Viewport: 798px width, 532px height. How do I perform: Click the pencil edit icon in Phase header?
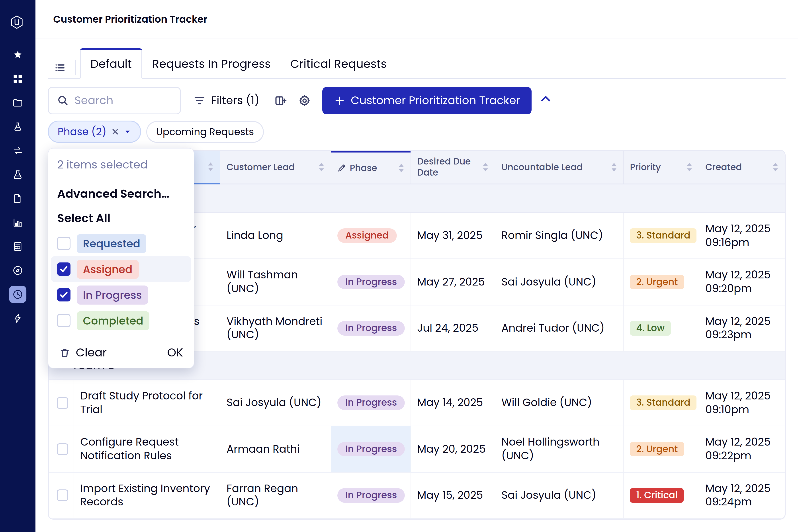(x=342, y=168)
